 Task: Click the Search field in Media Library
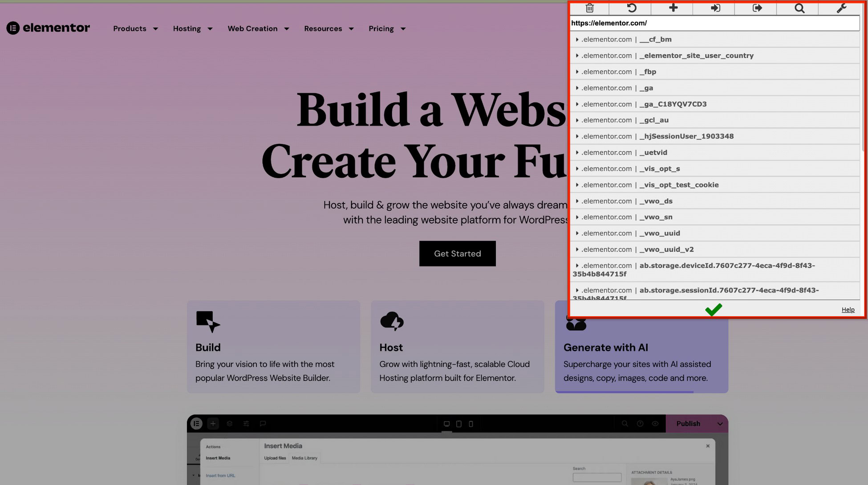point(597,477)
